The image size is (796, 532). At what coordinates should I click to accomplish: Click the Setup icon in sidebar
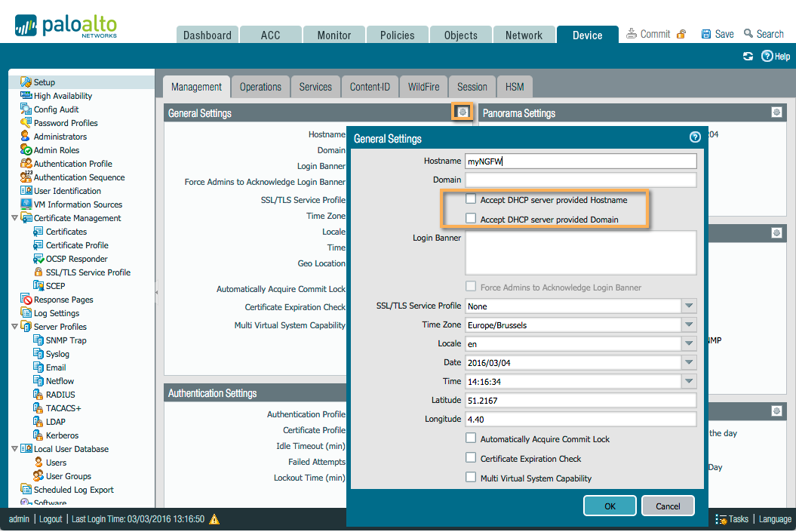click(26, 81)
